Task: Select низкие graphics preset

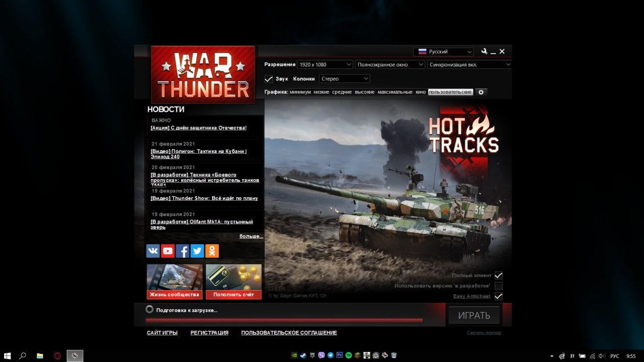Action: [321, 92]
